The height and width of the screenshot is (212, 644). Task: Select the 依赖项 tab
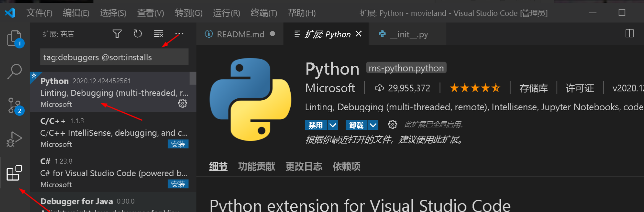(x=346, y=167)
